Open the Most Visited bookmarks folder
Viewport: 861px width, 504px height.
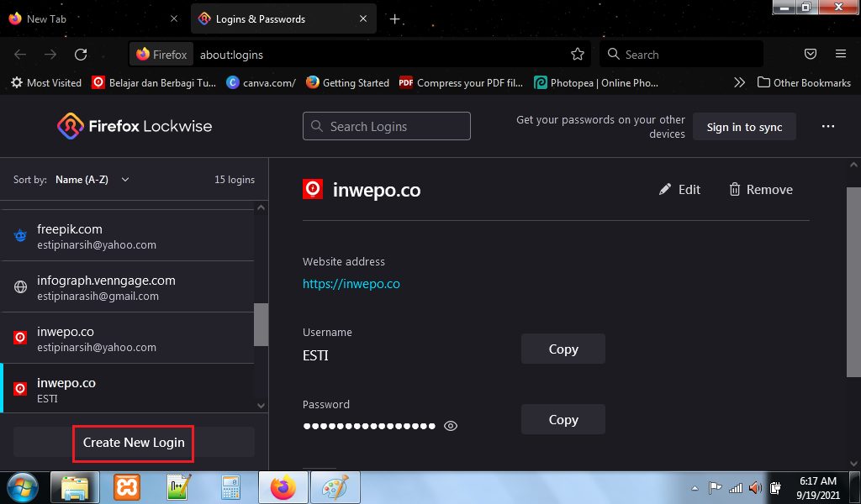coord(46,83)
